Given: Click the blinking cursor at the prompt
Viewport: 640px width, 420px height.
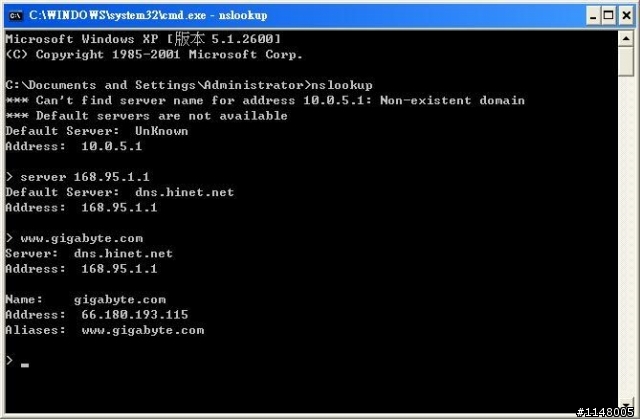Looking at the screenshot, I should pyautogui.click(x=25, y=365).
